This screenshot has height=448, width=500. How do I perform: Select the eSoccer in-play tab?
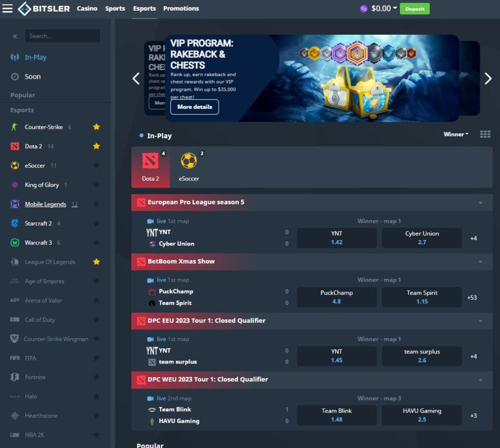189,168
